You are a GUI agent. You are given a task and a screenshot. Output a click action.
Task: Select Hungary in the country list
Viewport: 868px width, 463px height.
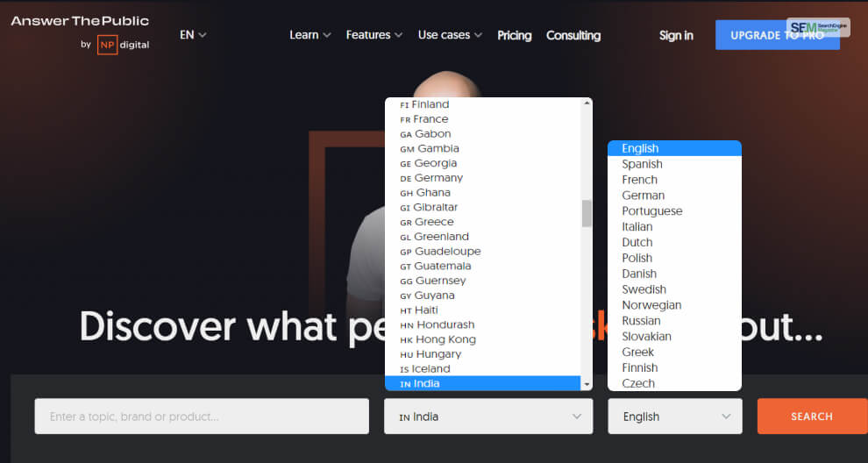pyautogui.click(x=483, y=354)
